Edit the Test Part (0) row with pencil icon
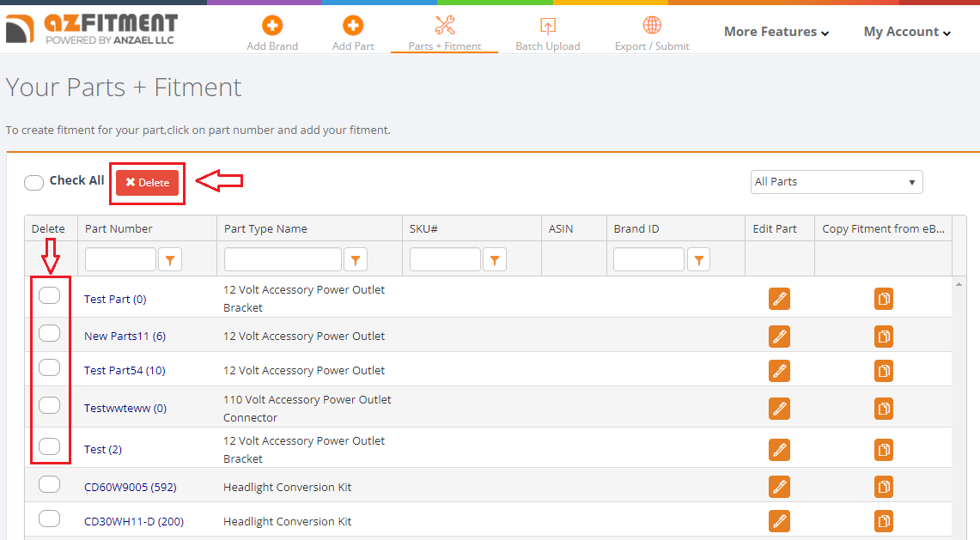 [x=779, y=299]
